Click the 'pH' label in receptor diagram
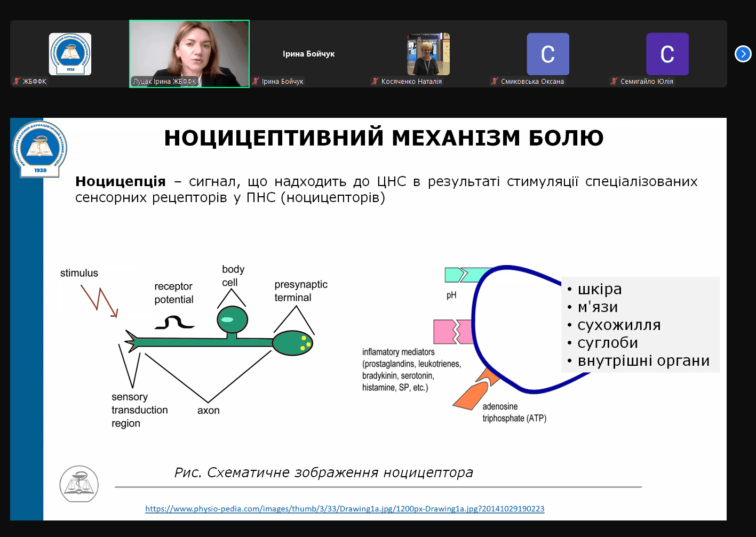756x537 pixels. [x=451, y=295]
